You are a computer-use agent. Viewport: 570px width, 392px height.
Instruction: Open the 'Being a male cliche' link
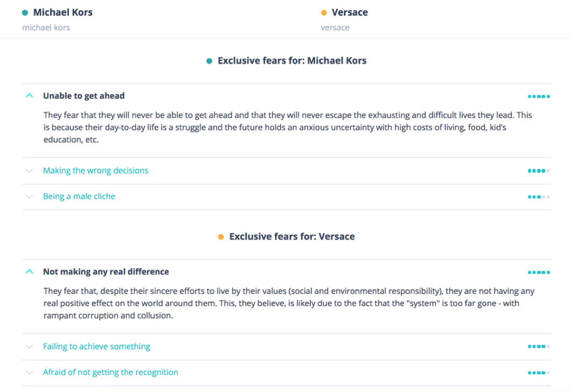[79, 197]
